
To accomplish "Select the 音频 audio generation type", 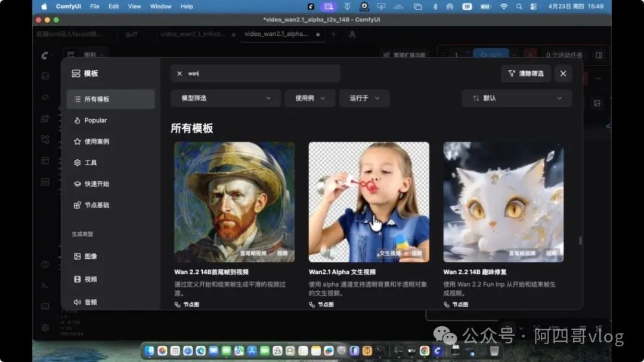I will click(110, 302).
